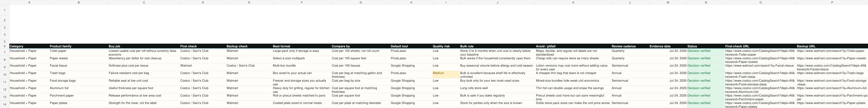Select the 'Facial tissue' product cell
The height and width of the screenshot is (108, 868).
(x=79, y=67)
